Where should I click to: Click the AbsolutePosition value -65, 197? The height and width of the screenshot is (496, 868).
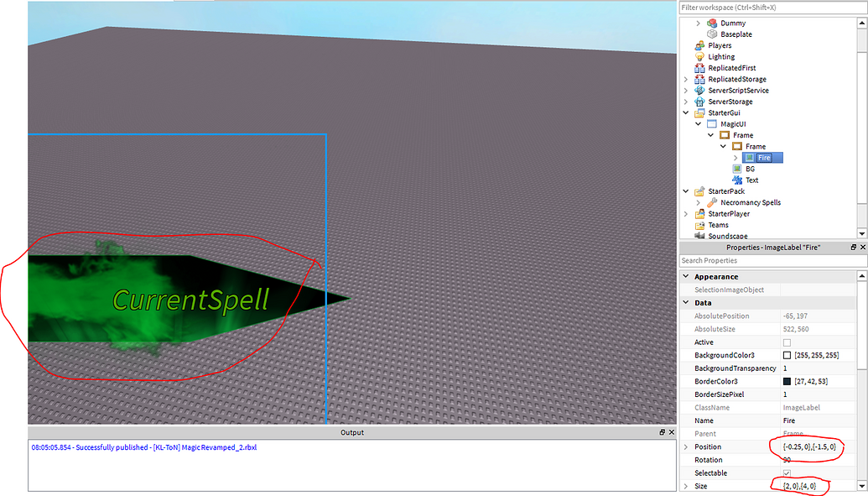(795, 316)
